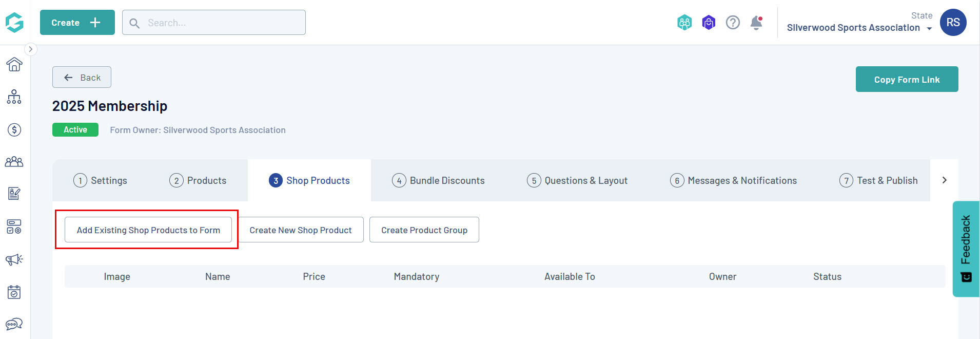Click Add Existing Shop Products to Form
Image resolution: width=980 pixels, height=339 pixels.
(x=148, y=230)
